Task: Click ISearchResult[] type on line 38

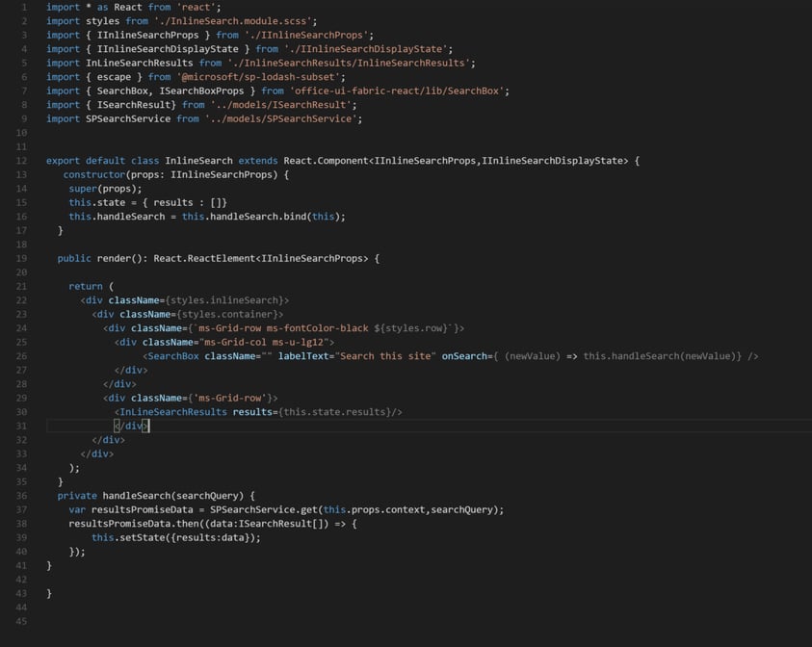Action: (x=280, y=524)
